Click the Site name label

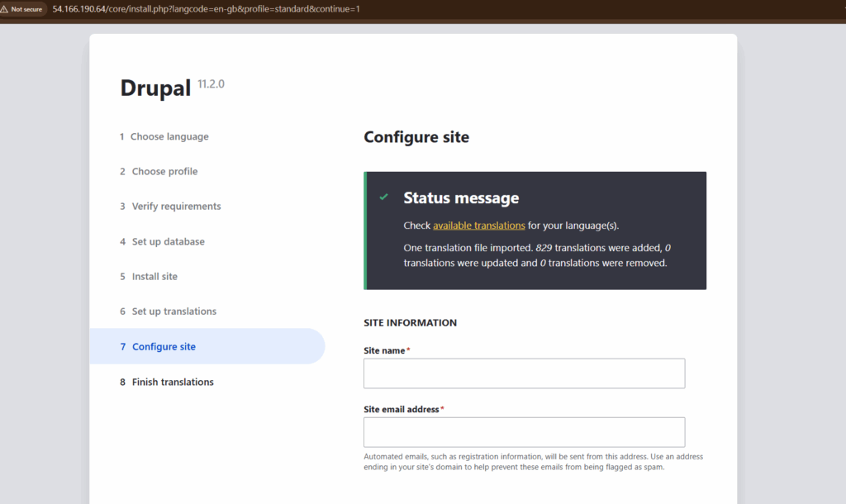tap(384, 351)
